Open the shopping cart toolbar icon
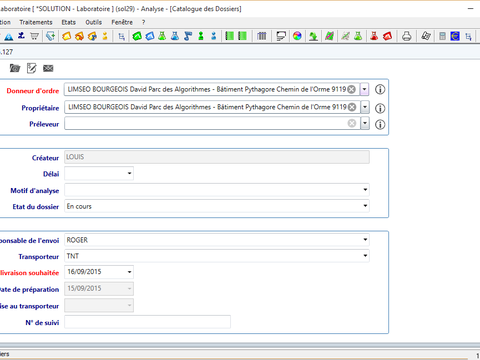The image size is (480, 360). click(x=34, y=36)
